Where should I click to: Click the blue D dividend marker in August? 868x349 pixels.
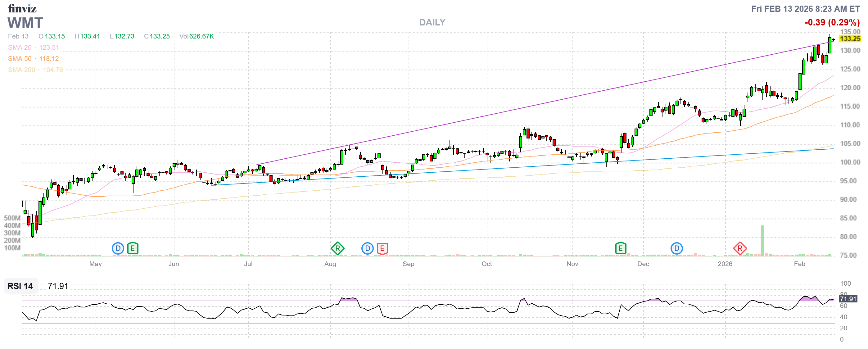[367, 249]
